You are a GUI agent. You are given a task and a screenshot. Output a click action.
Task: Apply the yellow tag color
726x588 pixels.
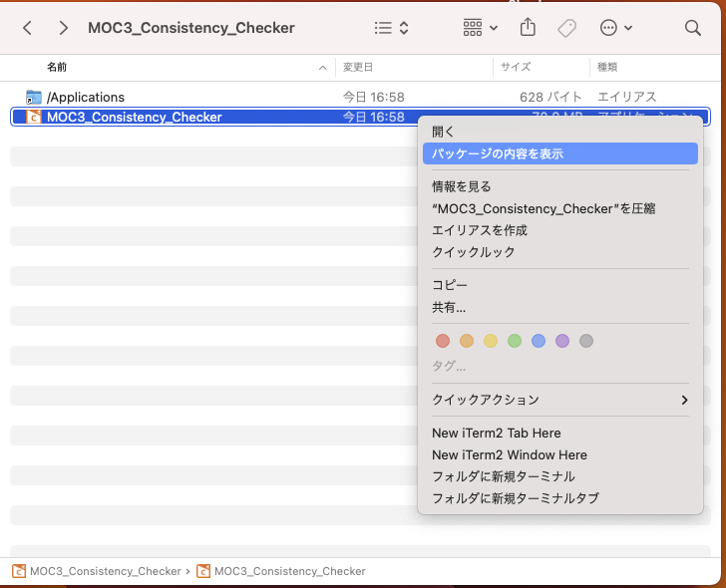tap(491, 341)
